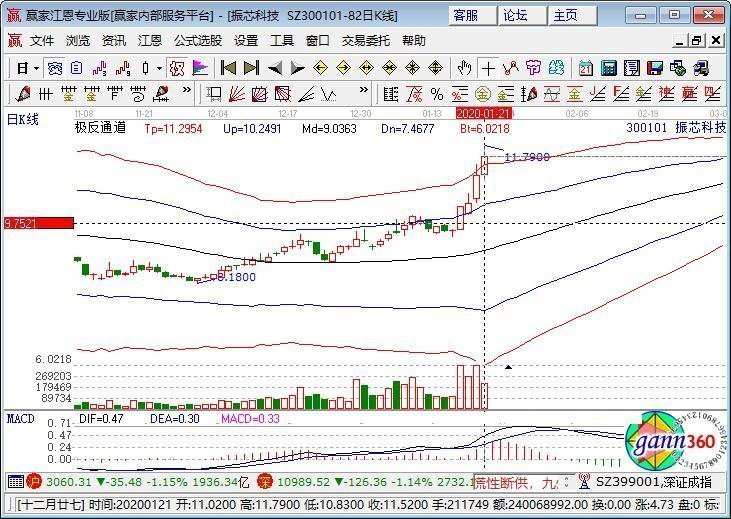Open the volume distribution flag icon
Screen dimensions: 731x519
click(x=200, y=69)
